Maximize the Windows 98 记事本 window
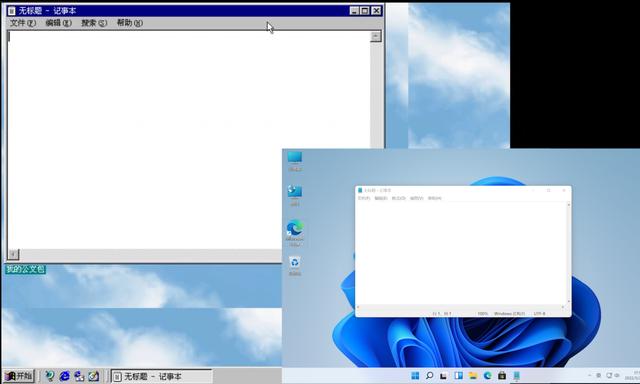 point(365,11)
